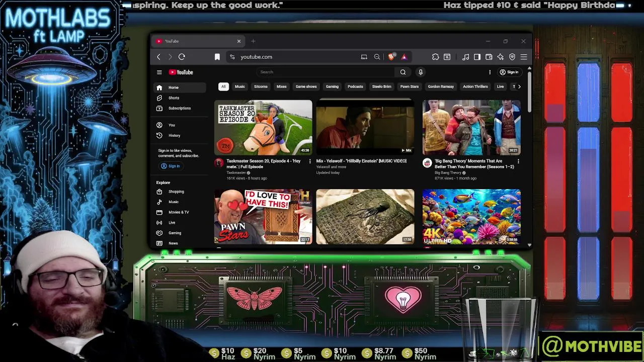Image resolution: width=644 pixels, height=362 pixels.
Task: Open Shorts in the sidebar
Action: pos(179,98)
